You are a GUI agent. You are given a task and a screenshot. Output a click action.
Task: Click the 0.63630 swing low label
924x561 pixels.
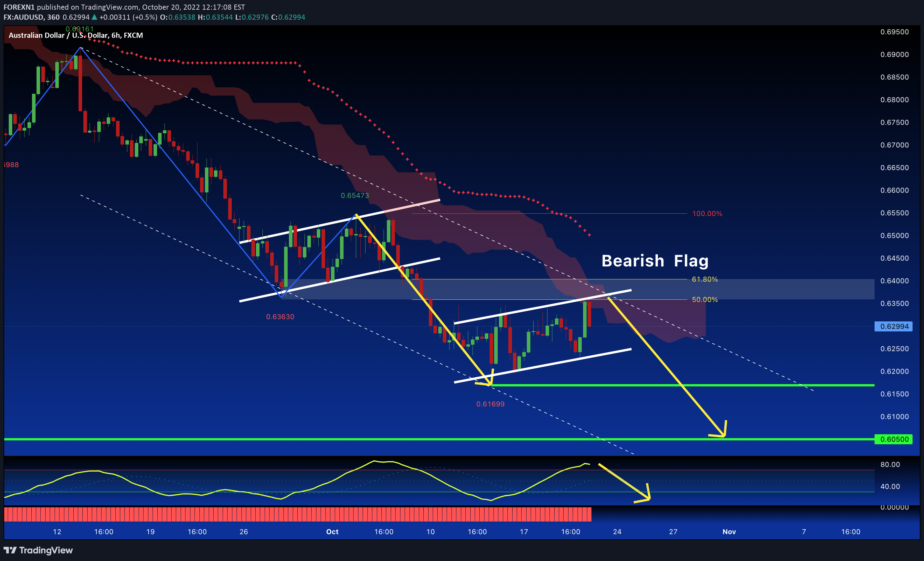pos(280,317)
